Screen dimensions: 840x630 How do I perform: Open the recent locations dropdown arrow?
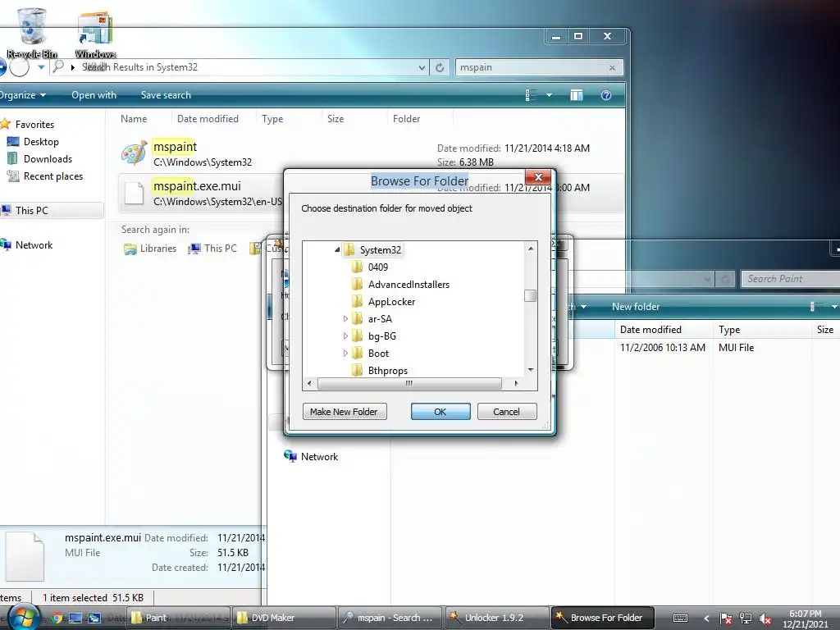click(x=41, y=67)
